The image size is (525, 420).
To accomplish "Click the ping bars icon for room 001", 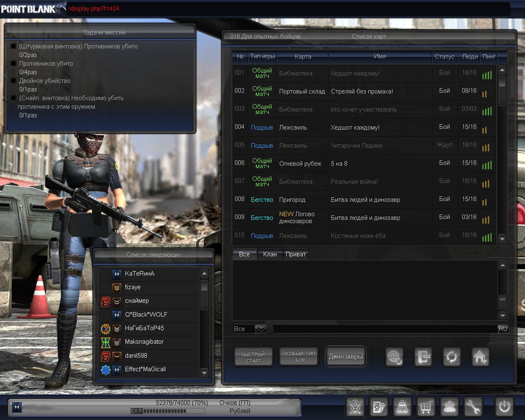I will tap(487, 75).
